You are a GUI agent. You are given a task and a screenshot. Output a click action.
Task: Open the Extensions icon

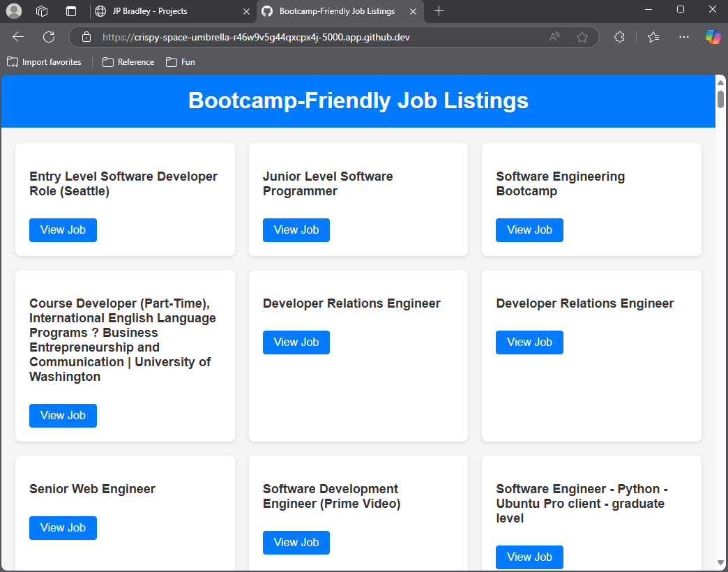619,37
